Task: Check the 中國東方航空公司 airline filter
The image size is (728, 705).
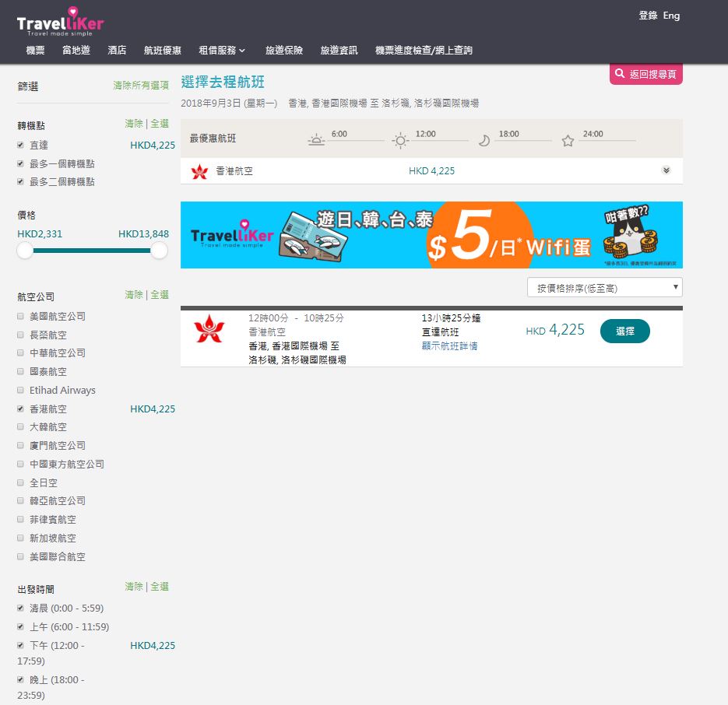Action: [20, 464]
